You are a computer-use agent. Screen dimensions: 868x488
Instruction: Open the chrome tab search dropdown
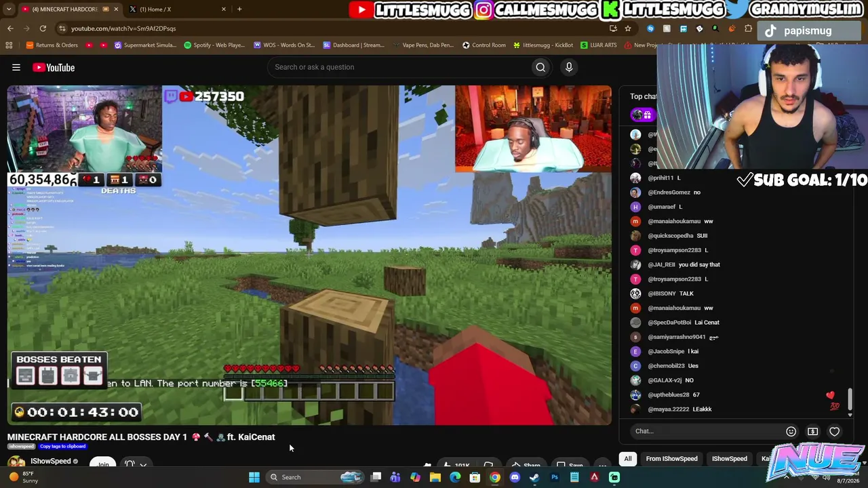coord(9,9)
